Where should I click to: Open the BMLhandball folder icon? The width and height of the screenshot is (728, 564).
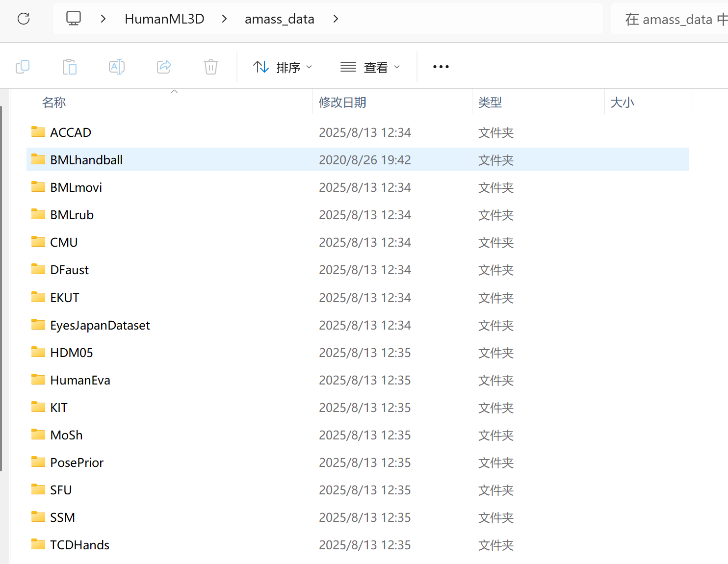38,159
